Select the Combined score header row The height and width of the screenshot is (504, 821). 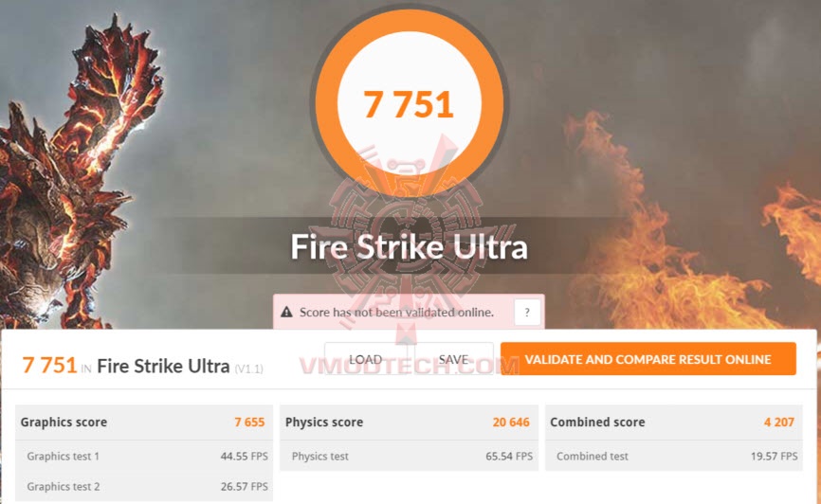click(674, 422)
